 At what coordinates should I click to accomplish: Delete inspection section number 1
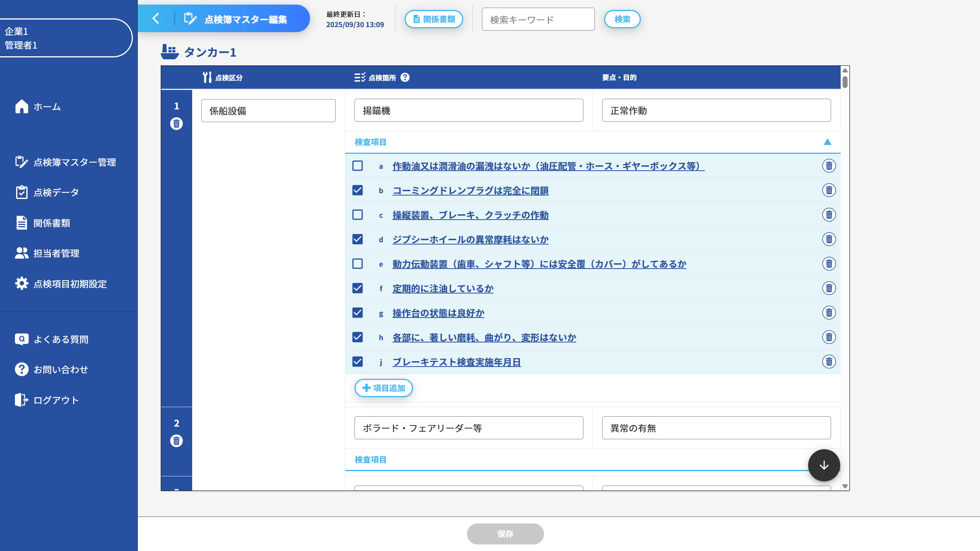(x=176, y=124)
